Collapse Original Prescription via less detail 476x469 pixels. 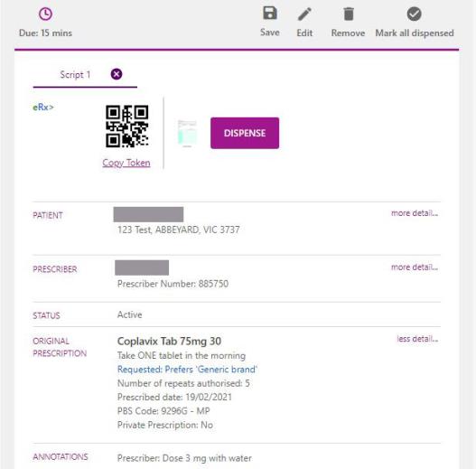click(x=417, y=339)
